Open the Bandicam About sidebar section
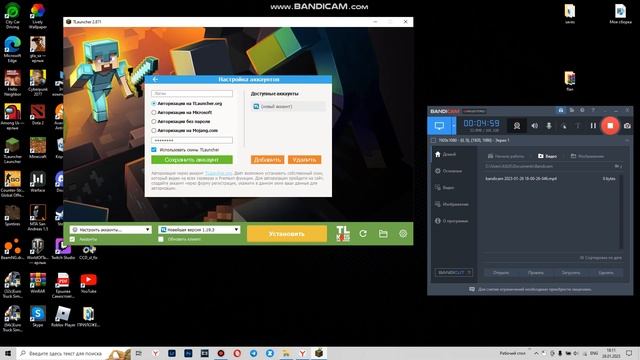Image resolution: width=640 pixels, height=360 pixels. 451,221
